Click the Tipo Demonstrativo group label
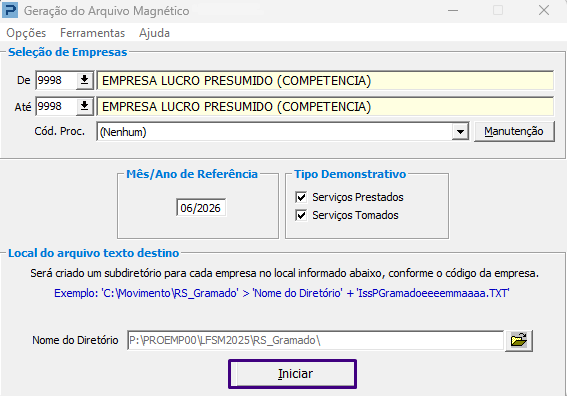Screen dimensions: 567x396 (350, 174)
